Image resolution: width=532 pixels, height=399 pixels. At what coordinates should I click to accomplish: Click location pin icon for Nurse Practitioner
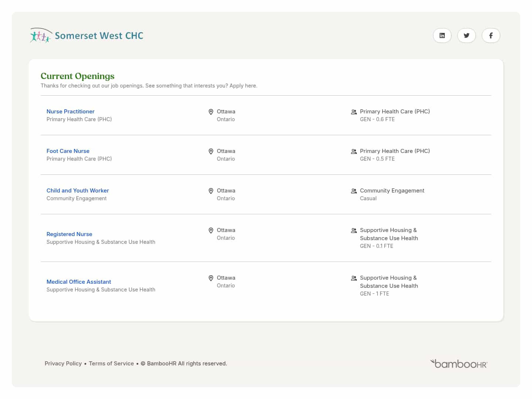coord(211,112)
